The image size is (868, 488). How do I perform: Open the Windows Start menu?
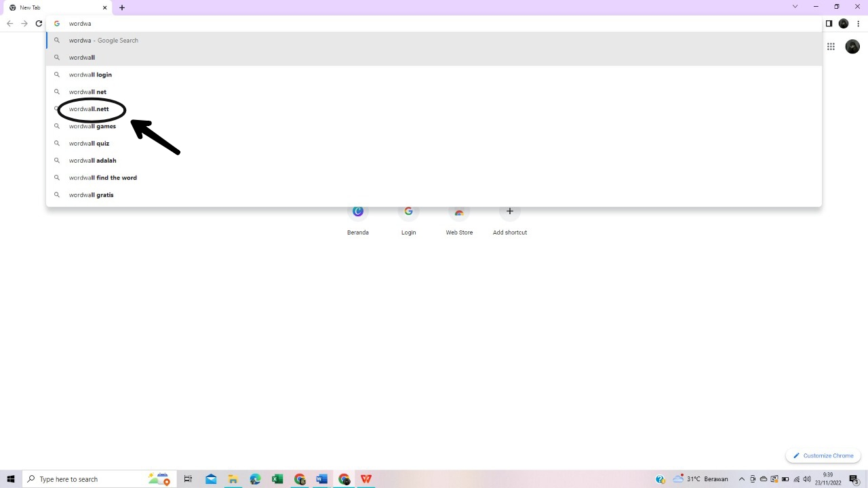10,479
